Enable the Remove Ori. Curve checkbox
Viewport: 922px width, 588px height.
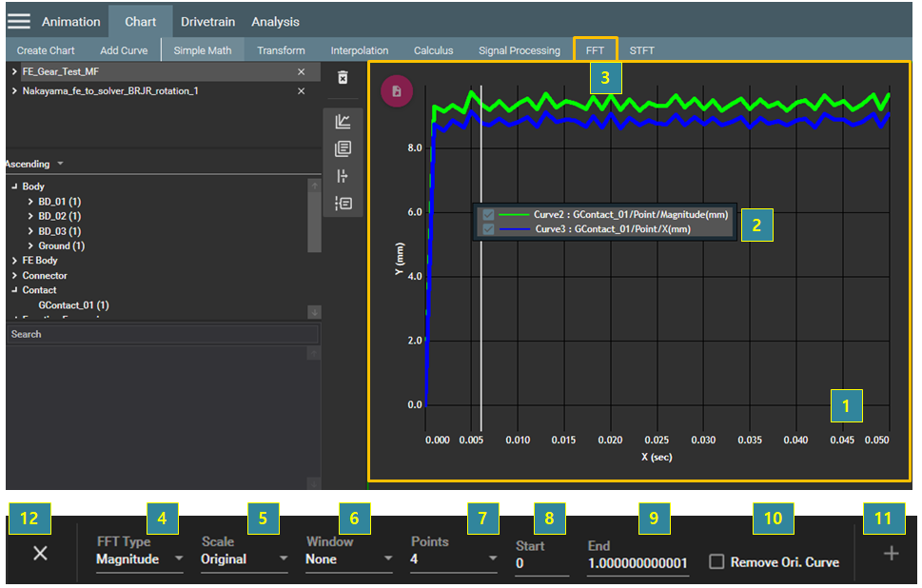716,562
